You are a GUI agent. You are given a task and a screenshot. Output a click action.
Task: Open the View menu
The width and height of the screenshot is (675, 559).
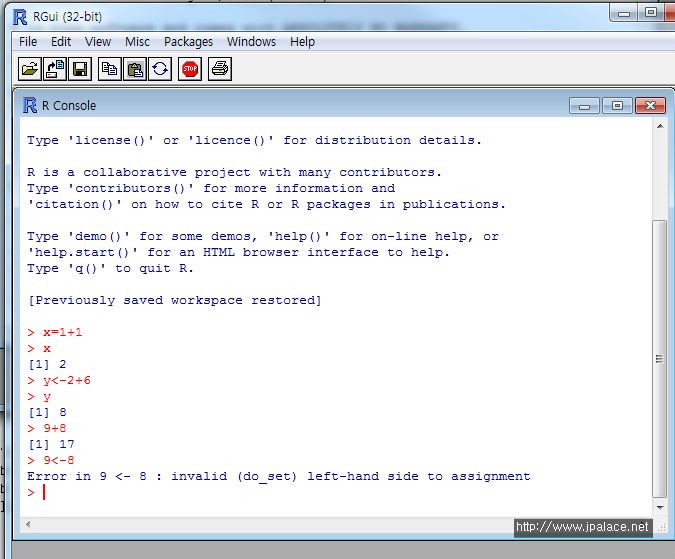tap(98, 42)
